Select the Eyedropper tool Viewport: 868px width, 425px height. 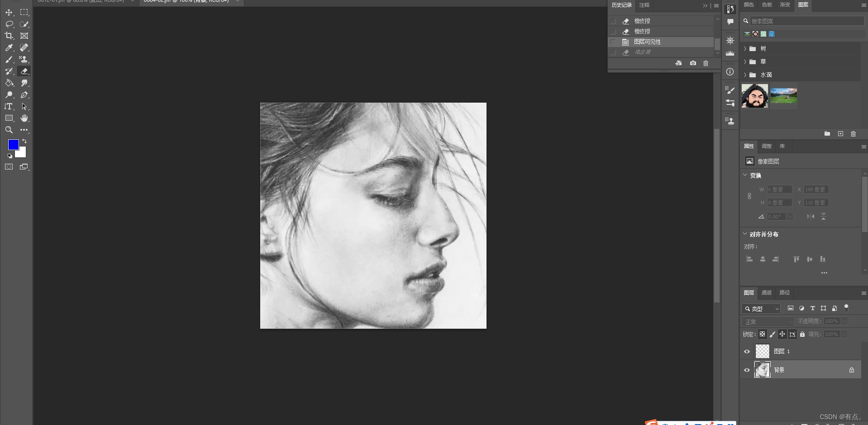(9, 47)
